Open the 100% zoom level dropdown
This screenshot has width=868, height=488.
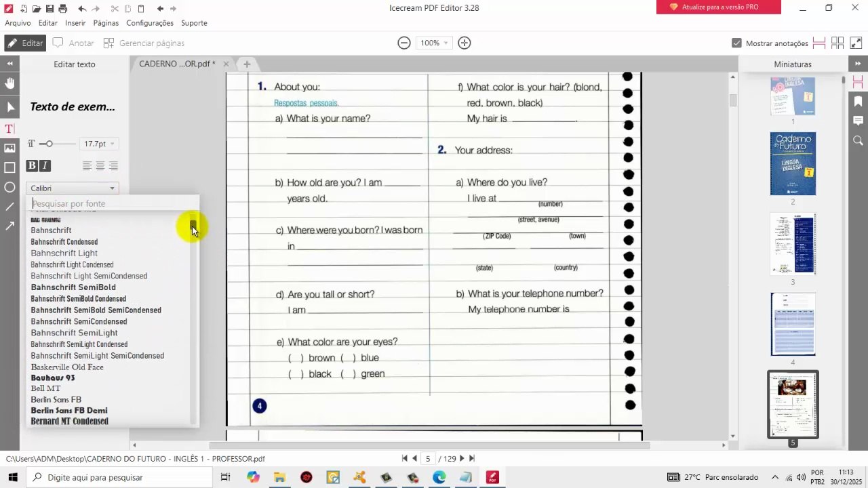pos(435,43)
